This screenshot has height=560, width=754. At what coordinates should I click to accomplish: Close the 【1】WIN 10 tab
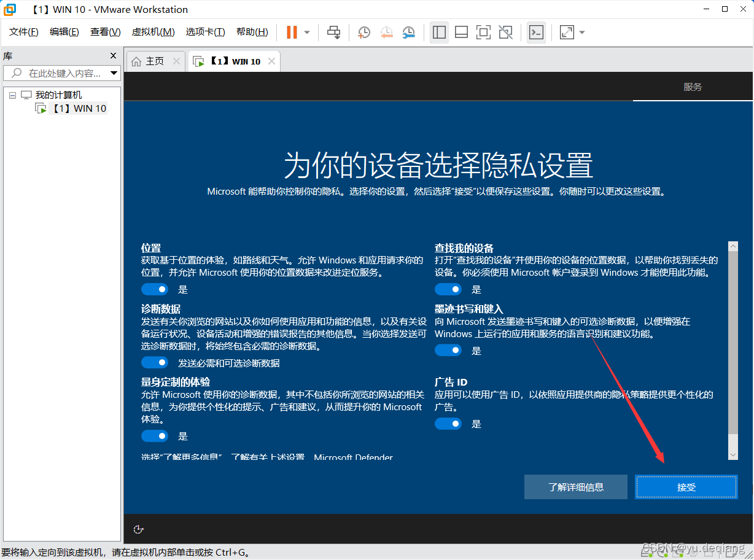(271, 61)
